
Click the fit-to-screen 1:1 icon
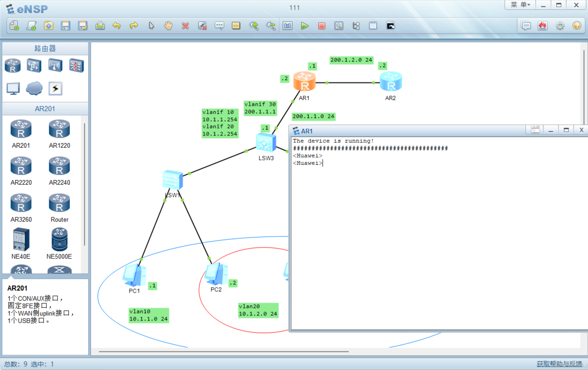(288, 26)
